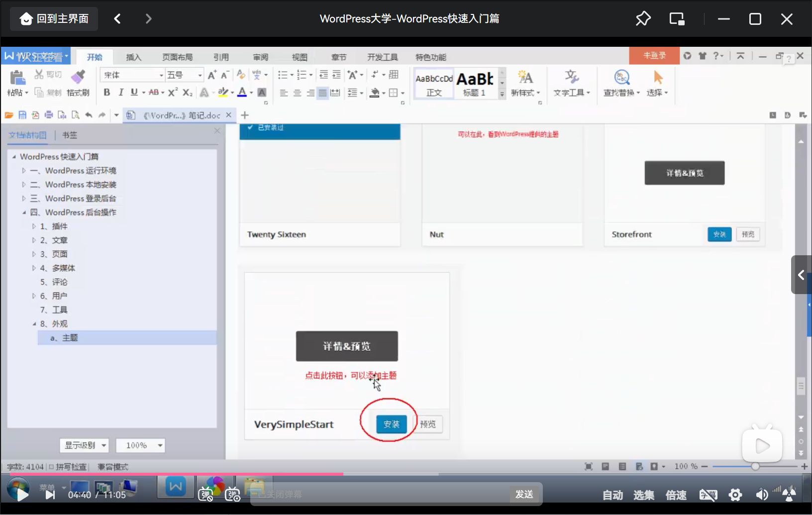812x515 pixels.
Task: Open the 倍速 playback speed menu
Action: click(676, 495)
